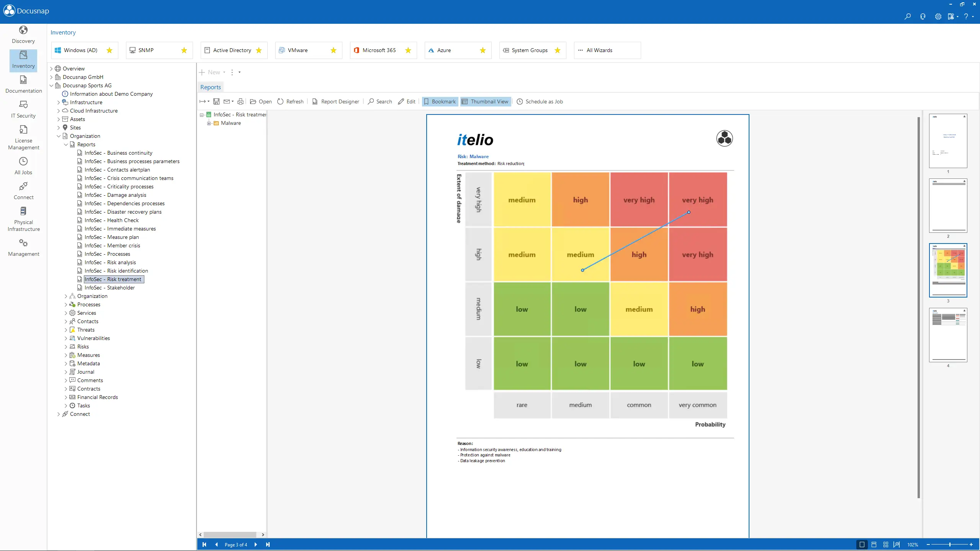Click the save report icon

(216, 101)
